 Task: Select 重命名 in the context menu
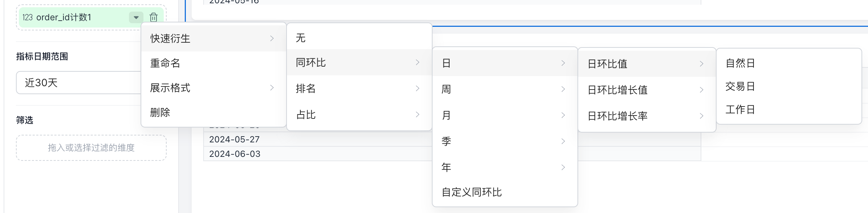pos(213,63)
